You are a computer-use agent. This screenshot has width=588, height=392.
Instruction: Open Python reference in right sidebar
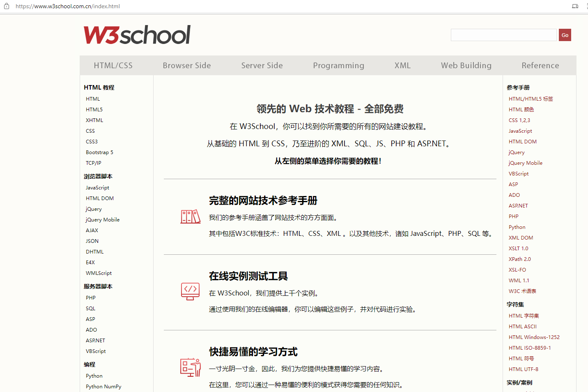coord(517,227)
